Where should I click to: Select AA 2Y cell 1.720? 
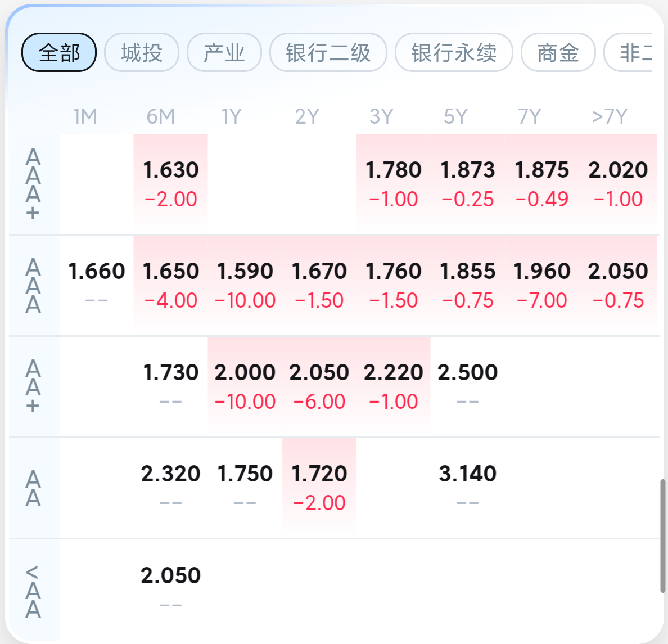(319, 488)
